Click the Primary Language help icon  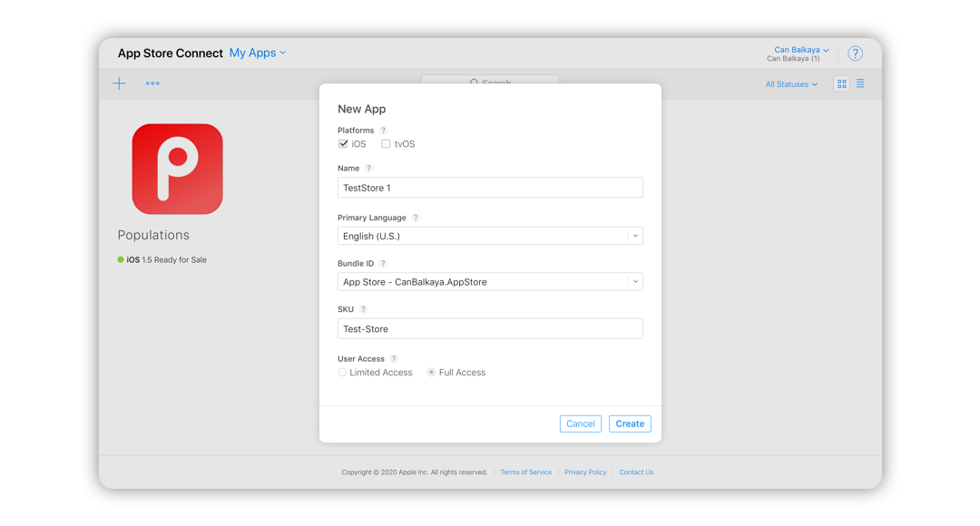coord(416,218)
